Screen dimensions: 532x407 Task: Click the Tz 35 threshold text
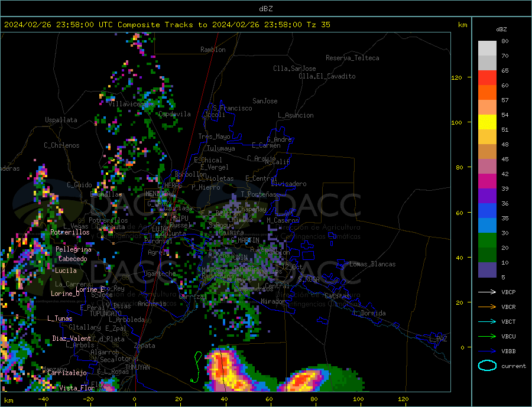pyautogui.click(x=318, y=24)
